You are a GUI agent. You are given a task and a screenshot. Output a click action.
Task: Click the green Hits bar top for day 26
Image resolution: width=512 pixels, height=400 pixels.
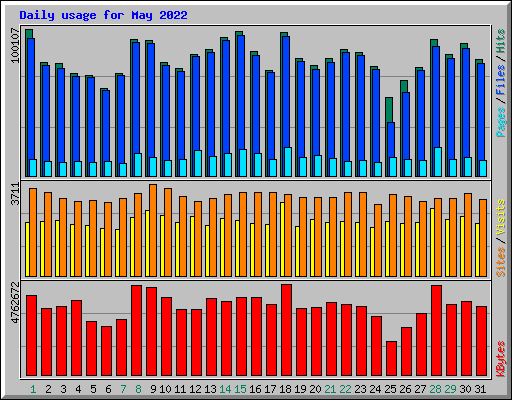coord(404,86)
